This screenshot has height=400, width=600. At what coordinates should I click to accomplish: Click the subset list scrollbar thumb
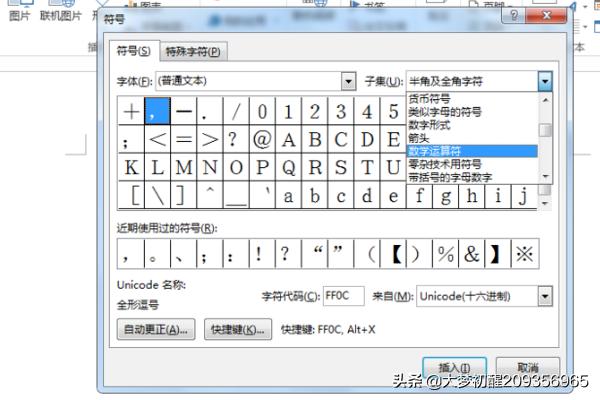tap(545, 130)
